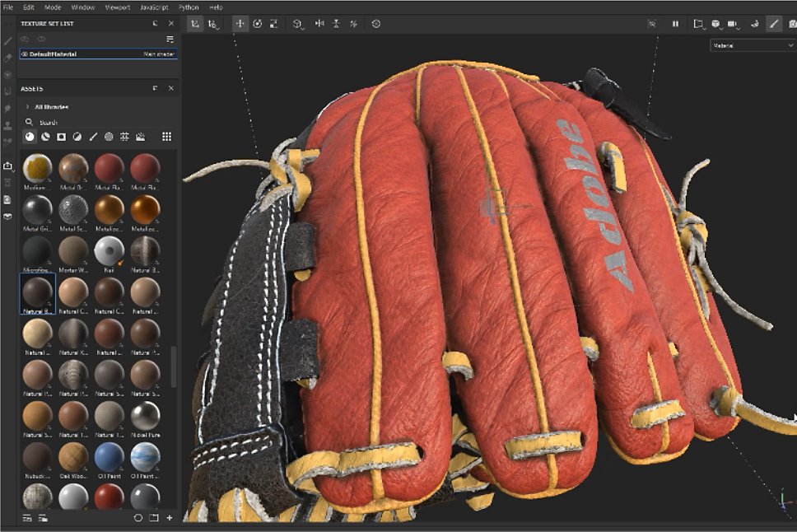Click the Main shader label

click(159, 54)
